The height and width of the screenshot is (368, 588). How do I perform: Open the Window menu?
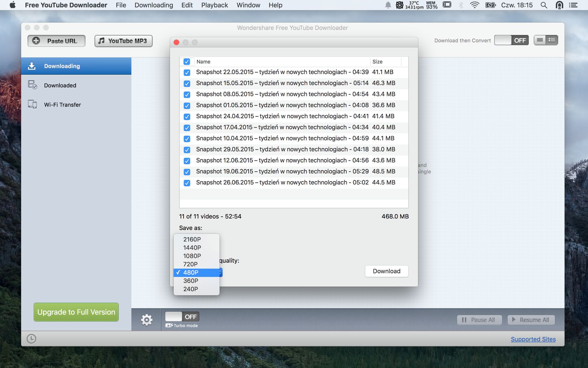point(248,5)
